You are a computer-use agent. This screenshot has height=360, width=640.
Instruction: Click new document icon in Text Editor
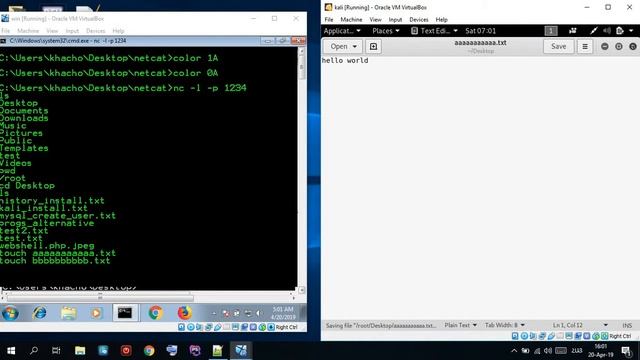click(373, 47)
